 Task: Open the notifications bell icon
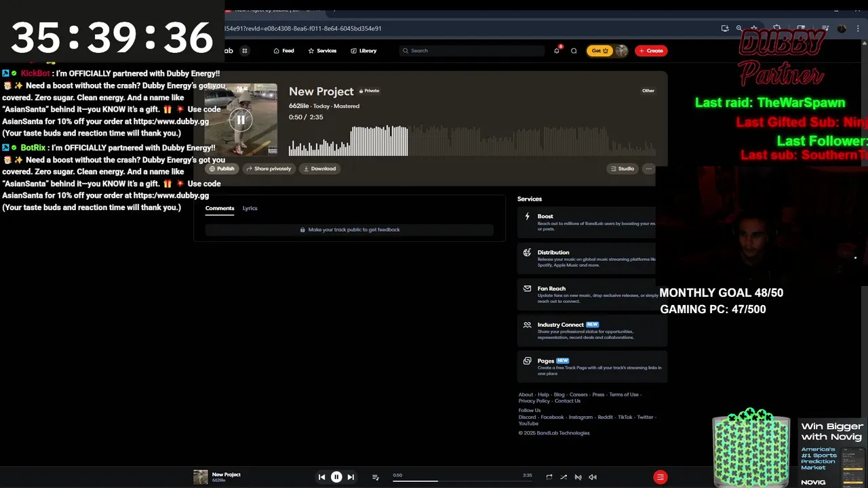[x=557, y=51]
